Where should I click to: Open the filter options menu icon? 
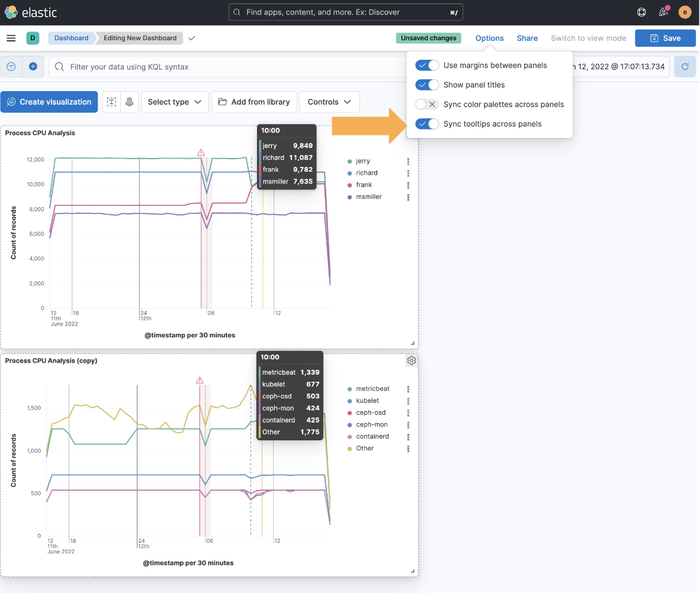(x=11, y=67)
